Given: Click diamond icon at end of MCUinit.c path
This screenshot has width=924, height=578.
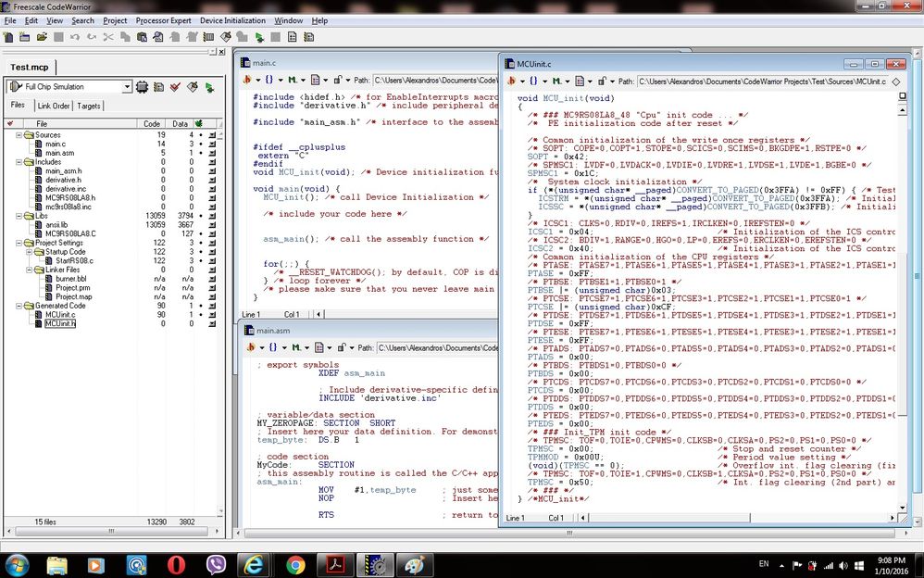Looking at the screenshot, I should pos(896,82).
